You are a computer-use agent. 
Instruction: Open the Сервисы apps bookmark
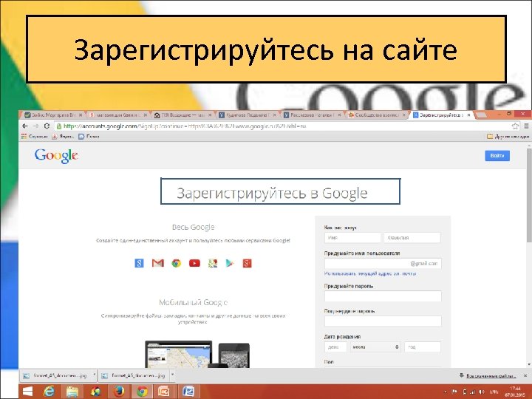coord(34,137)
